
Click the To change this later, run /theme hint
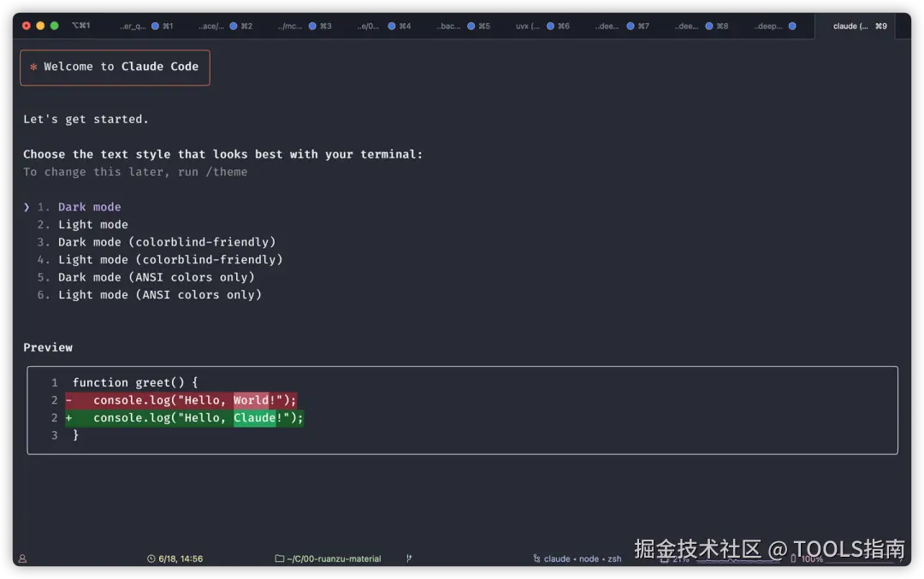click(x=135, y=172)
